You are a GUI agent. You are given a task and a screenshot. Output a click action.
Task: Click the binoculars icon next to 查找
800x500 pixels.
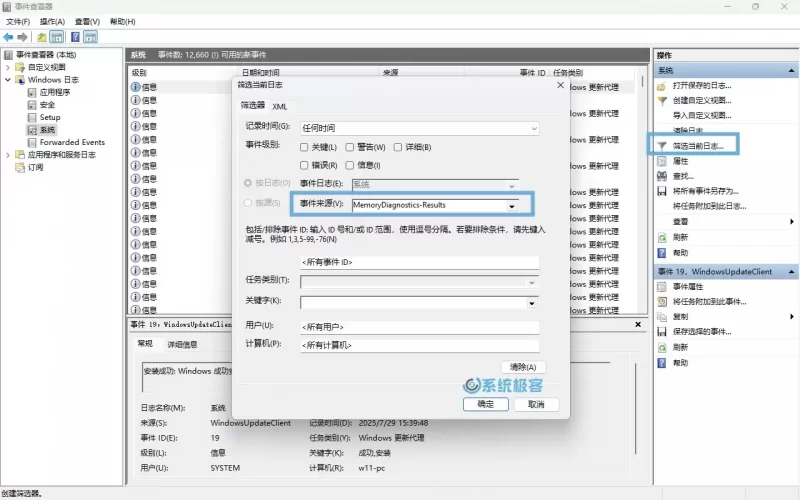(x=661, y=175)
